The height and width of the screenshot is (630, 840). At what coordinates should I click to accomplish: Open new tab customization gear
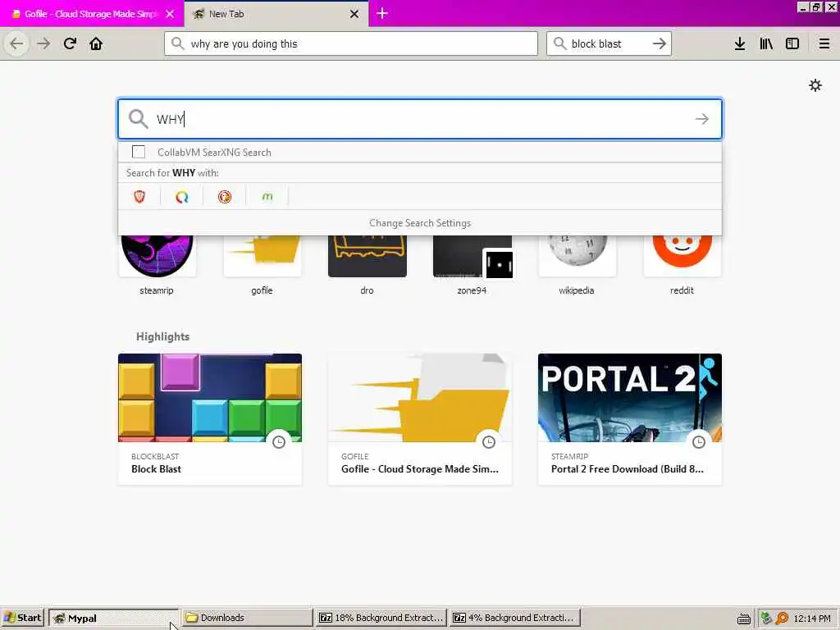pyautogui.click(x=815, y=85)
